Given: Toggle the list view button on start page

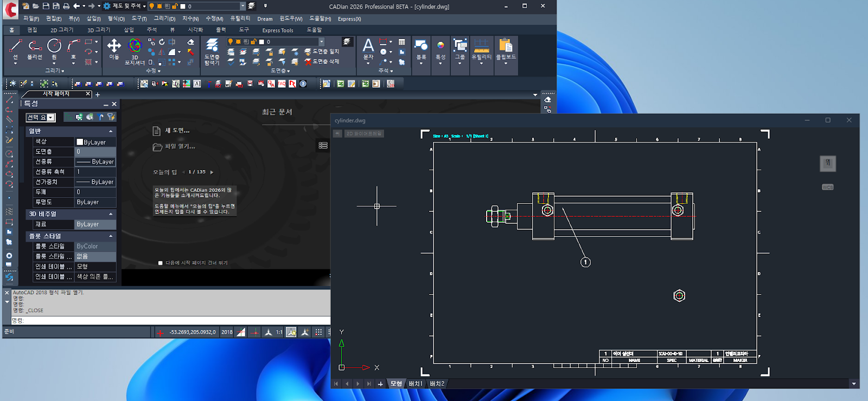Looking at the screenshot, I should (323, 145).
